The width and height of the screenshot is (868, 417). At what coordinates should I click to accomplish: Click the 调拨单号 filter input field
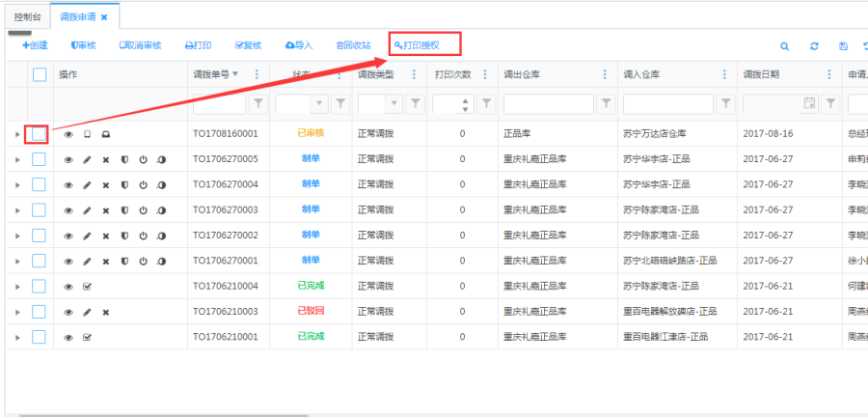[x=217, y=102]
